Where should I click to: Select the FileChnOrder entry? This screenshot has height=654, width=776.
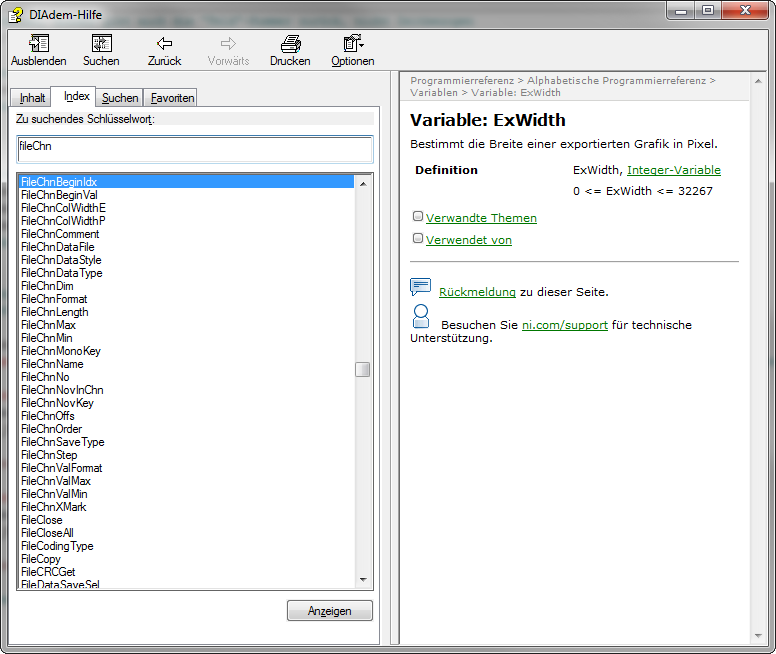coord(51,429)
